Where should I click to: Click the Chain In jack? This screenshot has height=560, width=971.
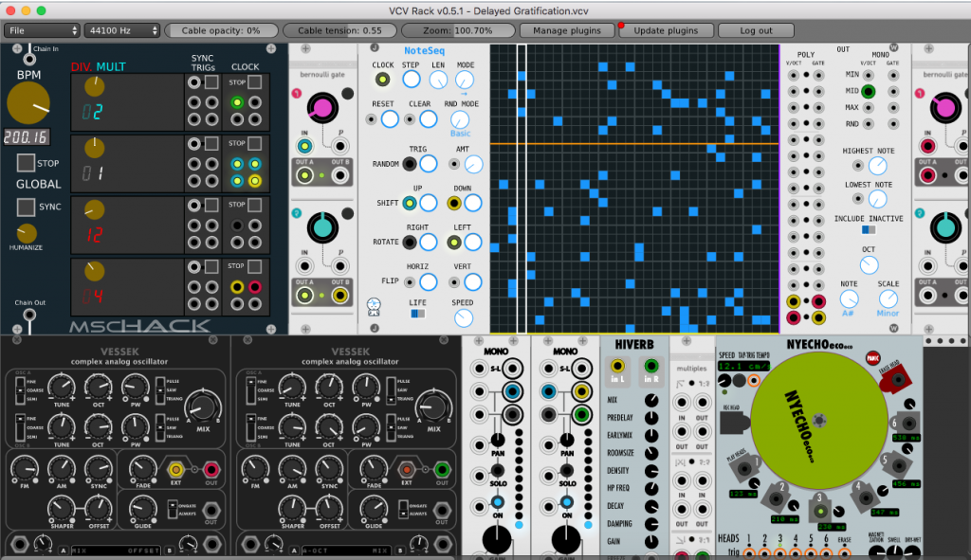29,59
